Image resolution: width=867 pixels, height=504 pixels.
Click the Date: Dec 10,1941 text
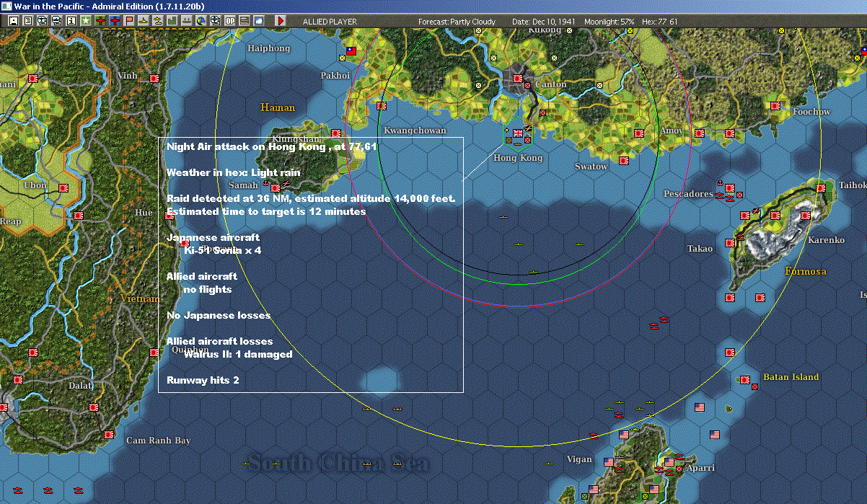click(543, 22)
